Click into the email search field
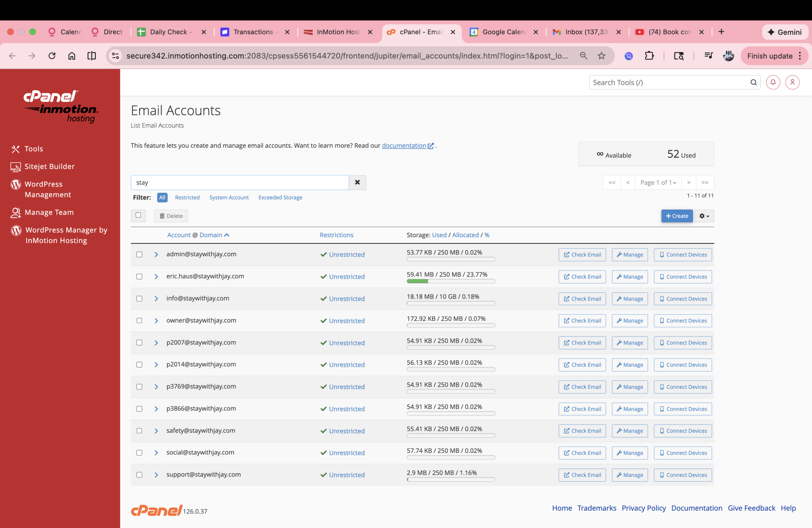The height and width of the screenshot is (528, 812). [239, 182]
